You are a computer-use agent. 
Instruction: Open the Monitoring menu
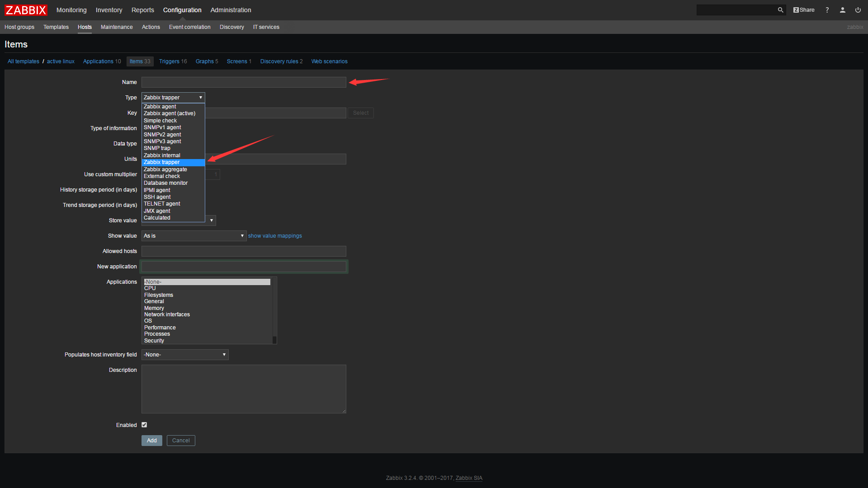pos(71,10)
